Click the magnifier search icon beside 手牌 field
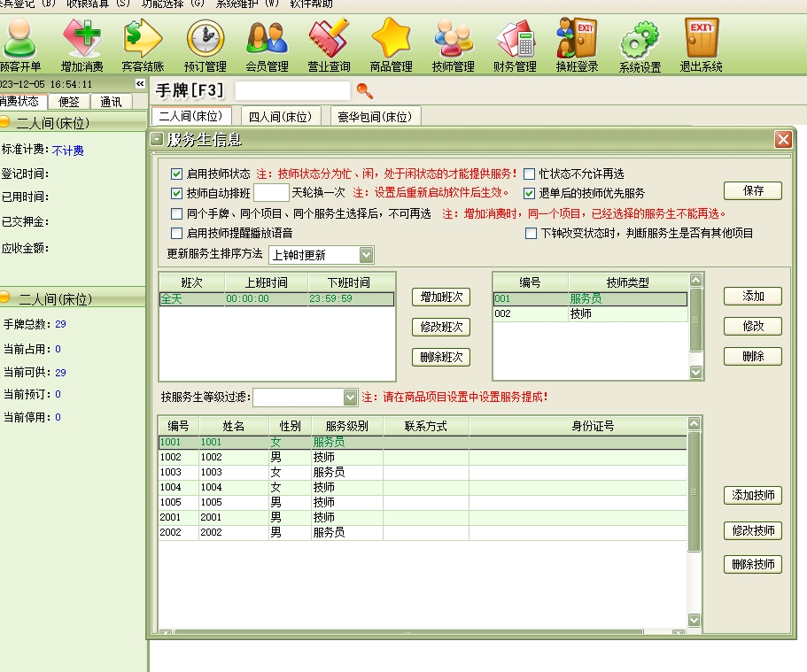 pyautogui.click(x=364, y=90)
